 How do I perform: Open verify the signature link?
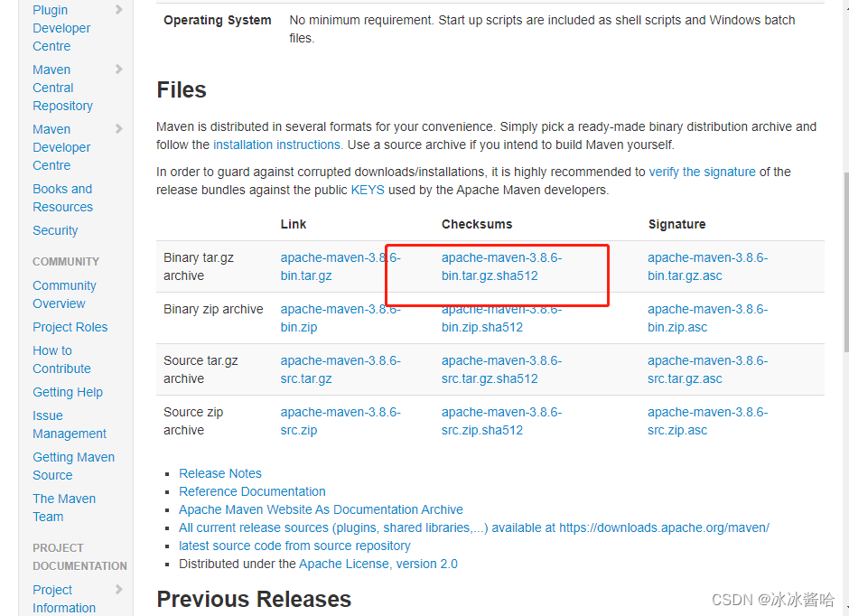[702, 172]
